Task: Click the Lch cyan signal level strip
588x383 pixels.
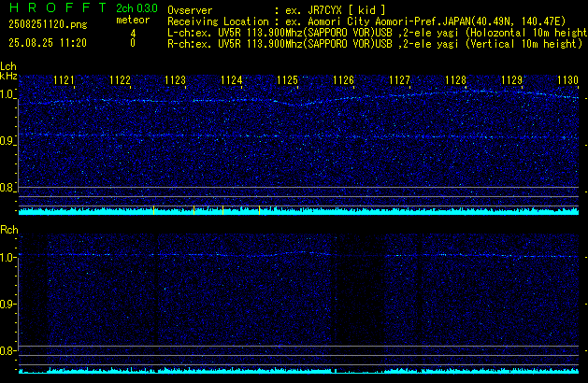Action: (298, 211)
